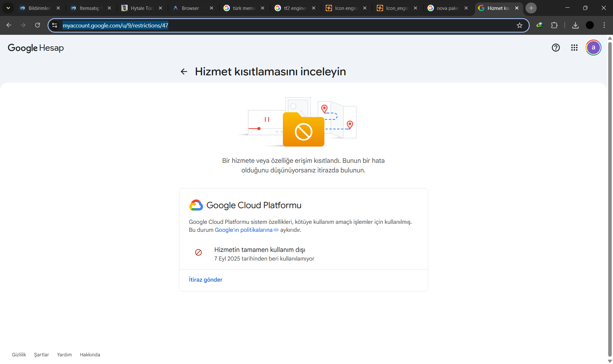Click the Google Hesap logo
This screenshot has width=613, height=364.
pos(36,48)
